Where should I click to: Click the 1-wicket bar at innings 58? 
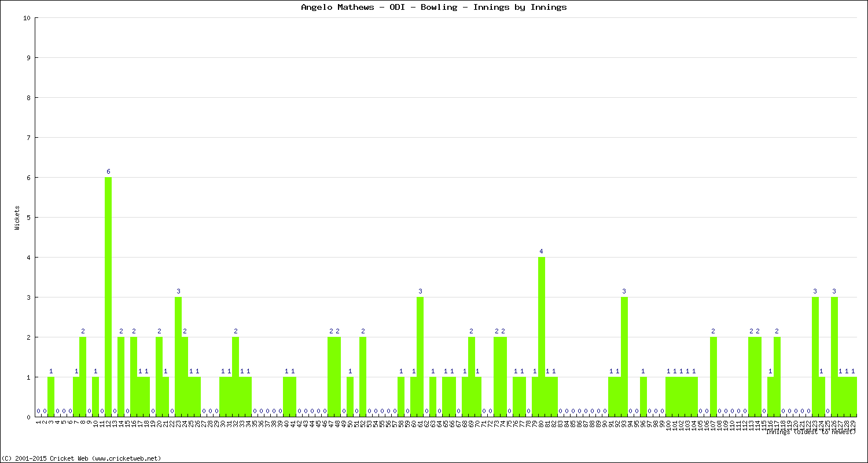pos(401,396)
